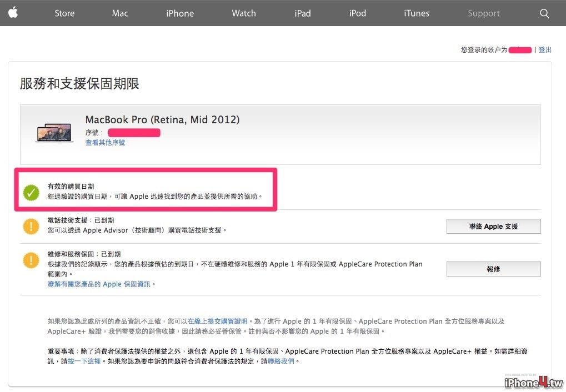
Task: Go to the iPhone section
Action: tap(180, 13)
